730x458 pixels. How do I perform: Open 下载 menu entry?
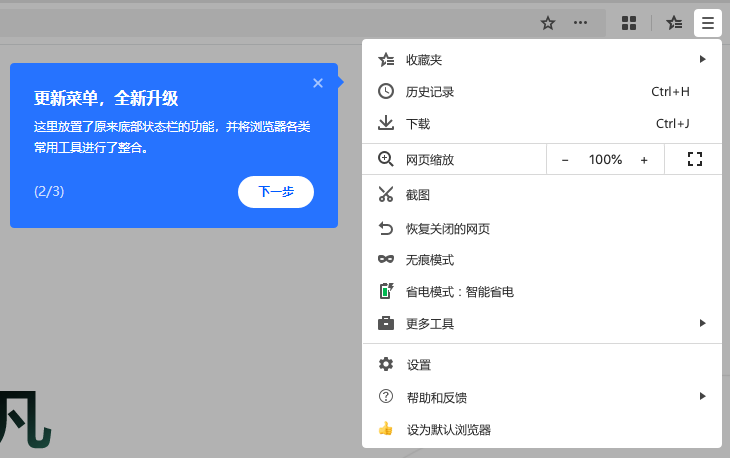[x=542, y=124]
